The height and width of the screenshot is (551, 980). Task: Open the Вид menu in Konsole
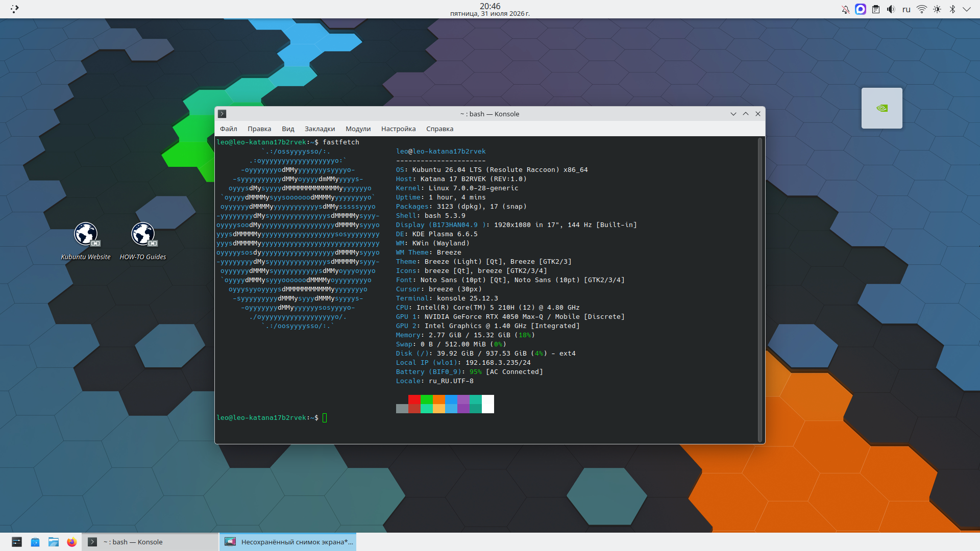click(288, 129)
